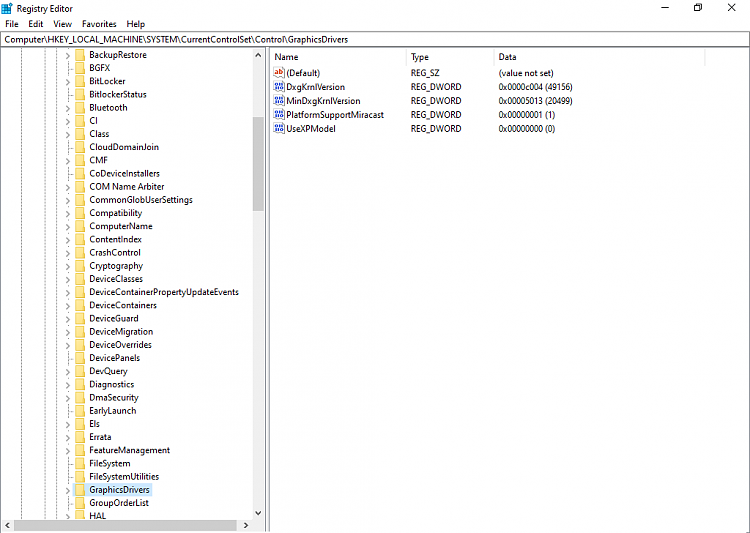Screen dimensions: 750x533
Task: Click the Registry Editor title bar icon
Action: coord(8,8)
